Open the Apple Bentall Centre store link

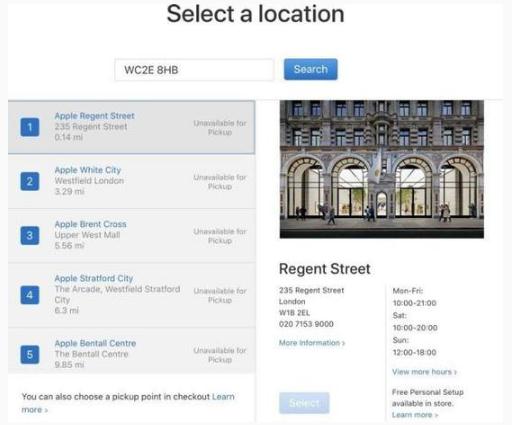point(95,343)
